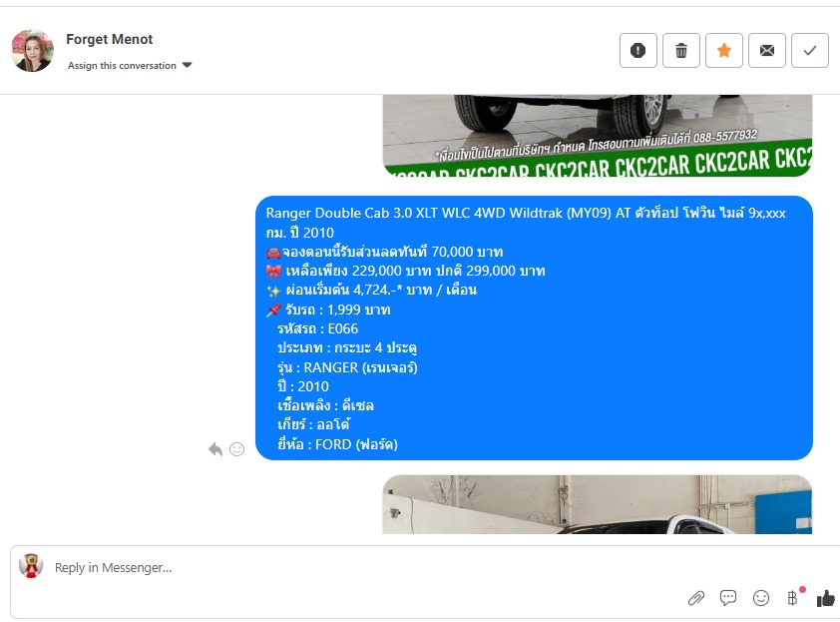Open the CKC2CAR truck image above
The width and height of the screenshot is (840, 622).
click(598, 136)
